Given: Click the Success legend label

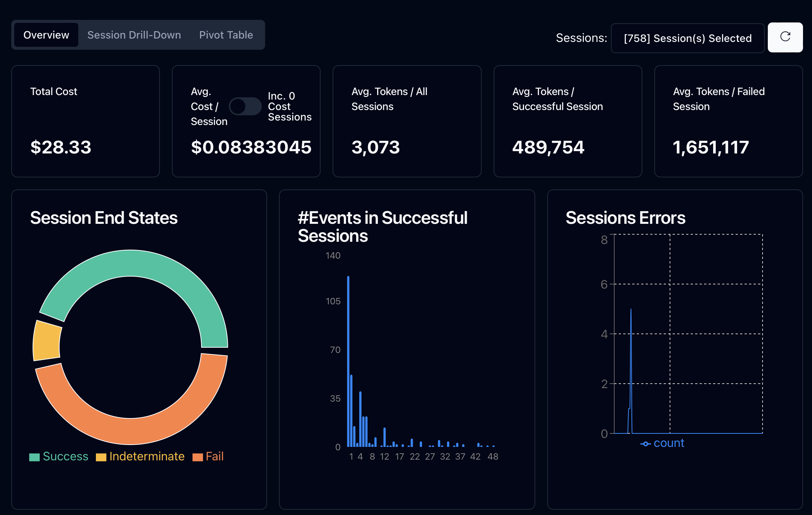Looking at the screenshot, I should click(66, 456).
